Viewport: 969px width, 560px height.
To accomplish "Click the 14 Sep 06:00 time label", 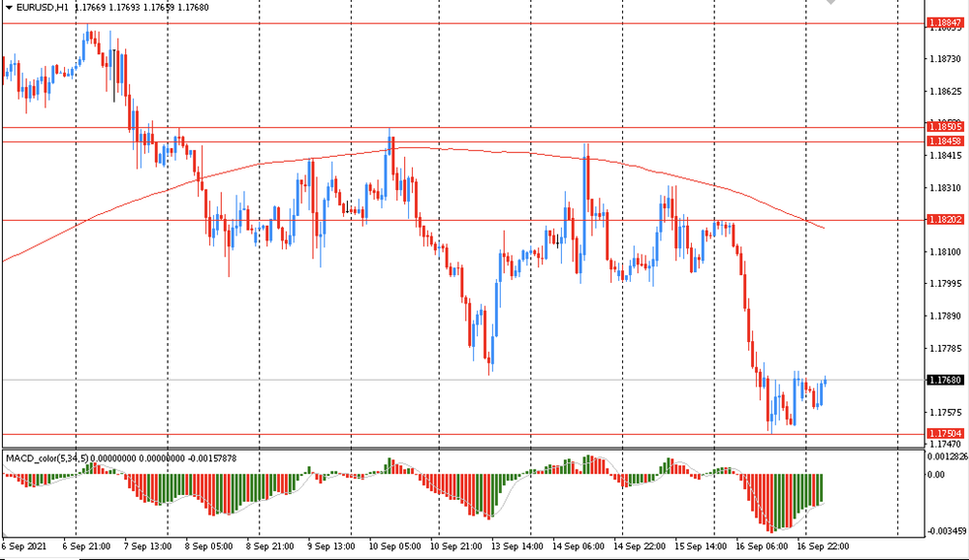I will pos(578,546).
